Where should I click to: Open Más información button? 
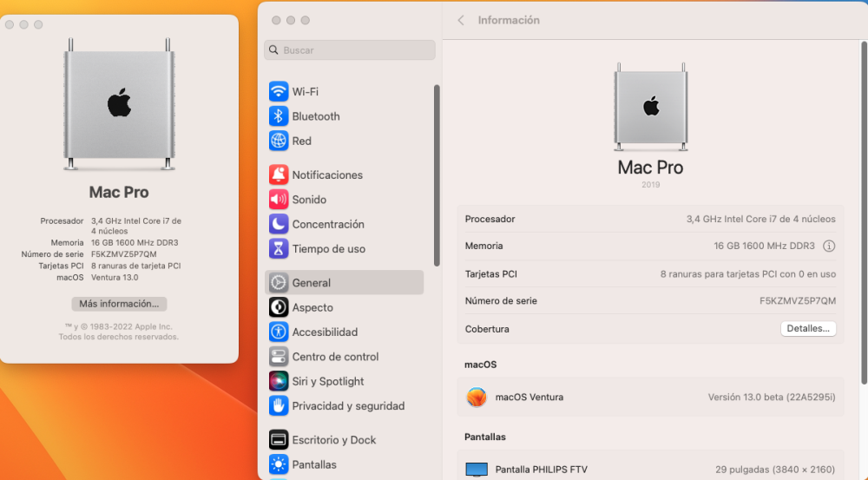click(119, 304)
